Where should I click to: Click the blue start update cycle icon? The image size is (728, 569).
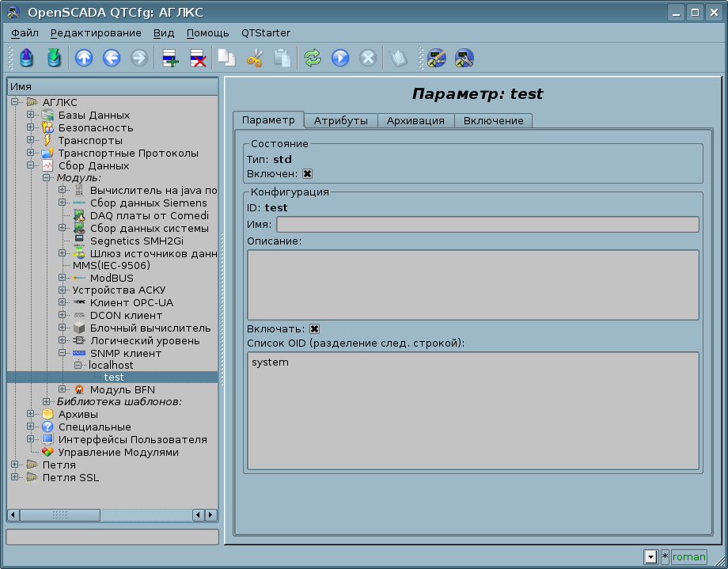coord(340,58)
